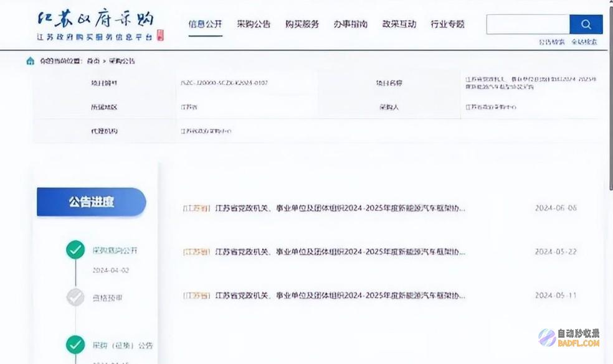Click the date 2024-04-02 in progress
613x364 pixels.
(x=111, y=270)
